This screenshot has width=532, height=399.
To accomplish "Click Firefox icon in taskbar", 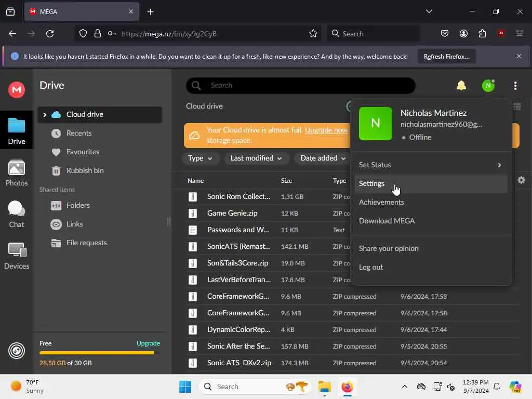I will [x=347, y=387].
